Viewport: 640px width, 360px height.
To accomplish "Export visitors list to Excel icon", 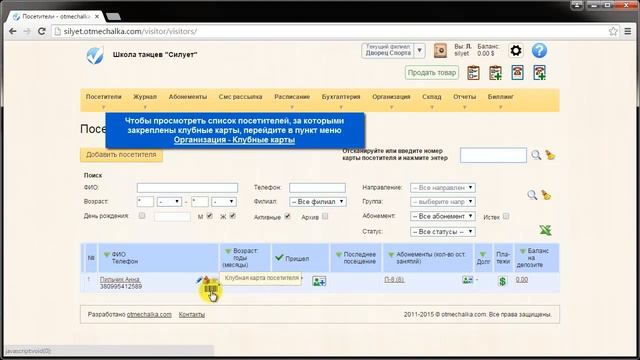I will [545, 230].
